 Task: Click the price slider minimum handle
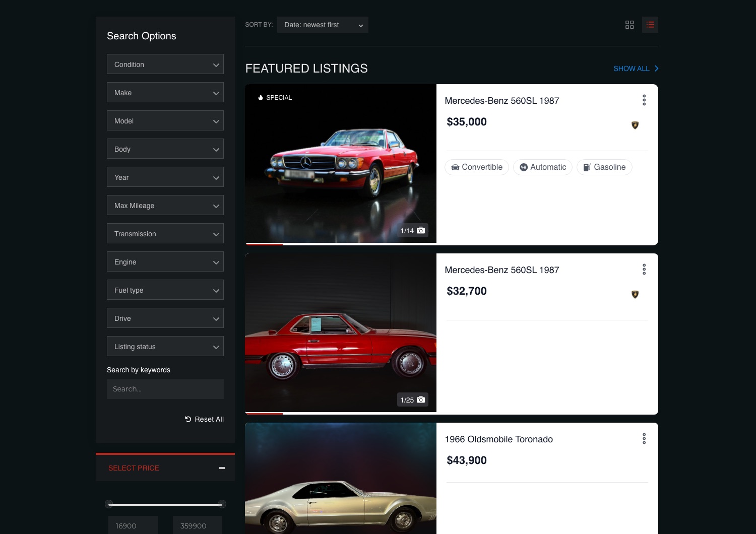pyautogui.click(x=109, y=504)
